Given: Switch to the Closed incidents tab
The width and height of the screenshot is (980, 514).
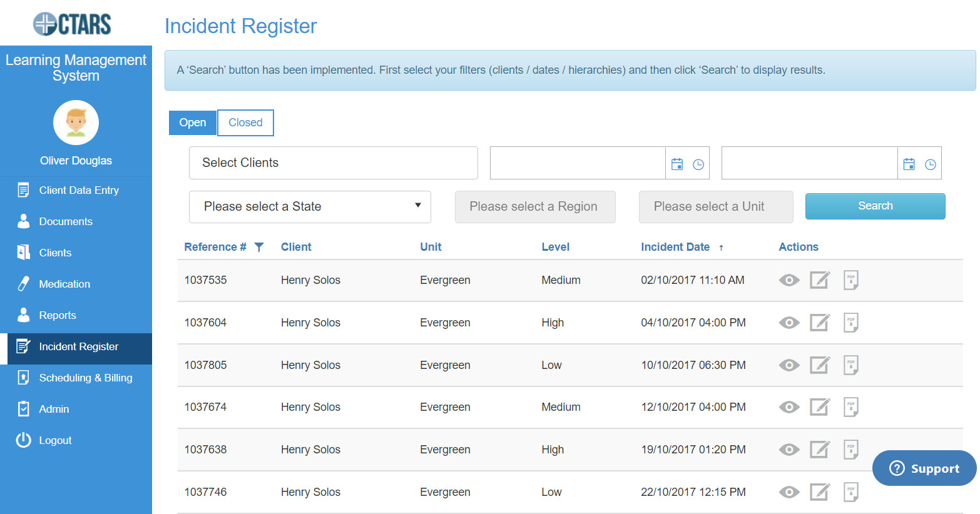Looking at the screenshot, I should coord(245,123).
